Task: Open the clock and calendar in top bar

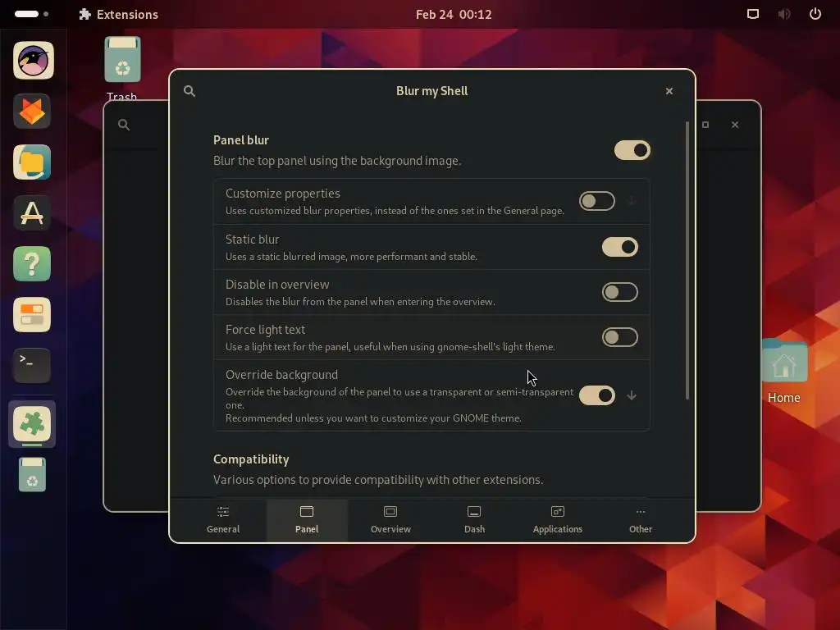Action: pos(454,15)
